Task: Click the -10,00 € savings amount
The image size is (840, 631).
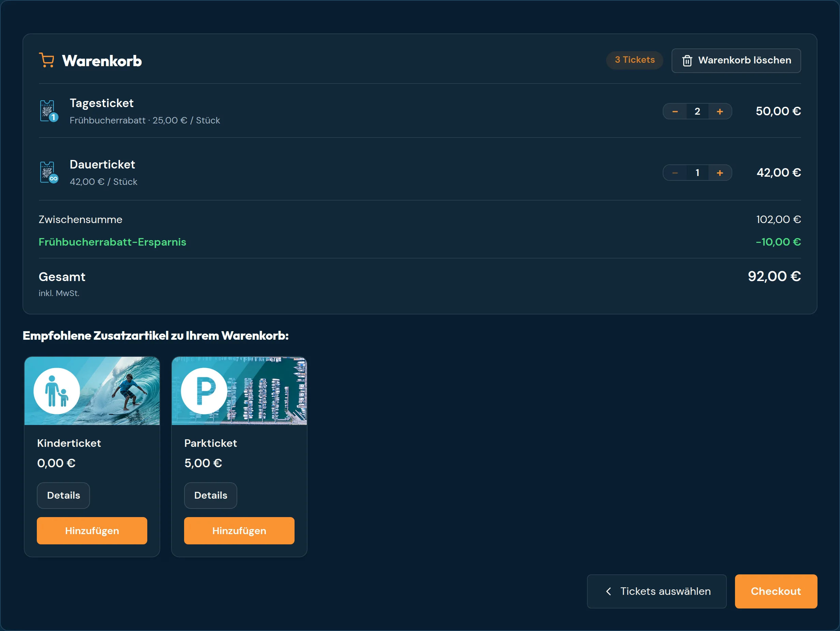Action: 778,242
